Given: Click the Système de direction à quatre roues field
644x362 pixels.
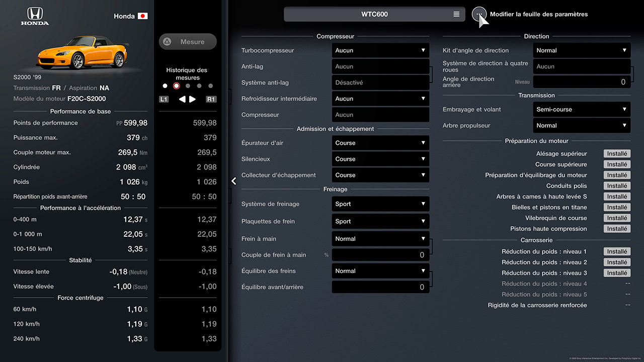Looking at the screenshot, I should [x=582, y=66].
